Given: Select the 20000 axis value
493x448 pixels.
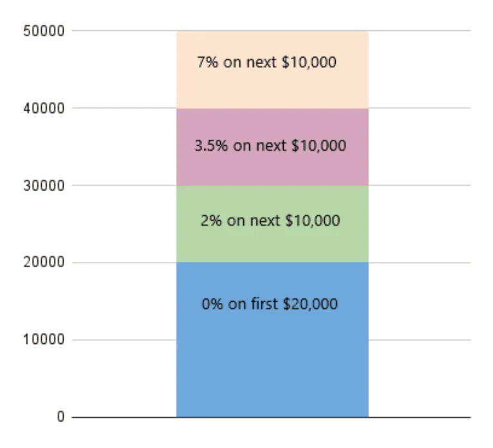Looking at the screenshot, I should [45, 263].
